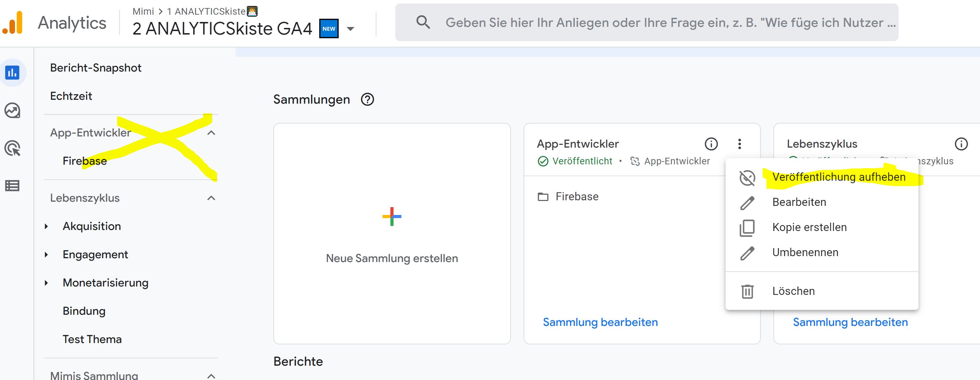
Task: Click the plus icon to create a new collection
Action: 391,216
